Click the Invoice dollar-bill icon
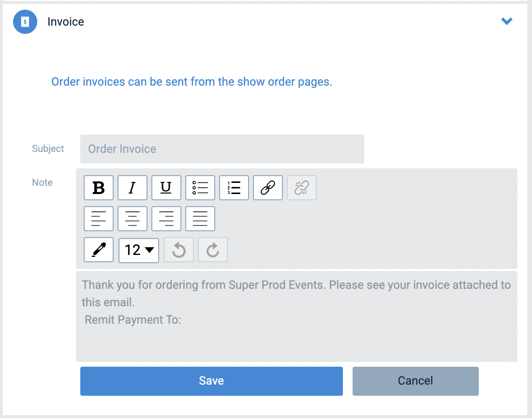Viewport: 532px width, 418px height. 25,22
